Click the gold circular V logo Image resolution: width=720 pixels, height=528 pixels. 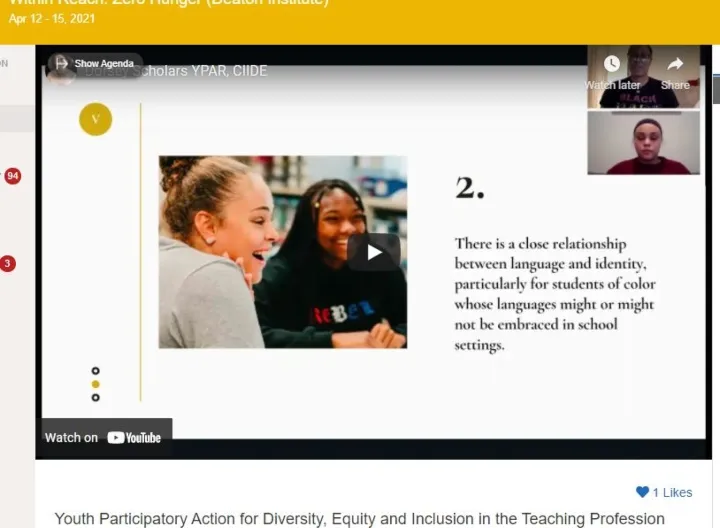pyautogui.click(x=95, y=119)
